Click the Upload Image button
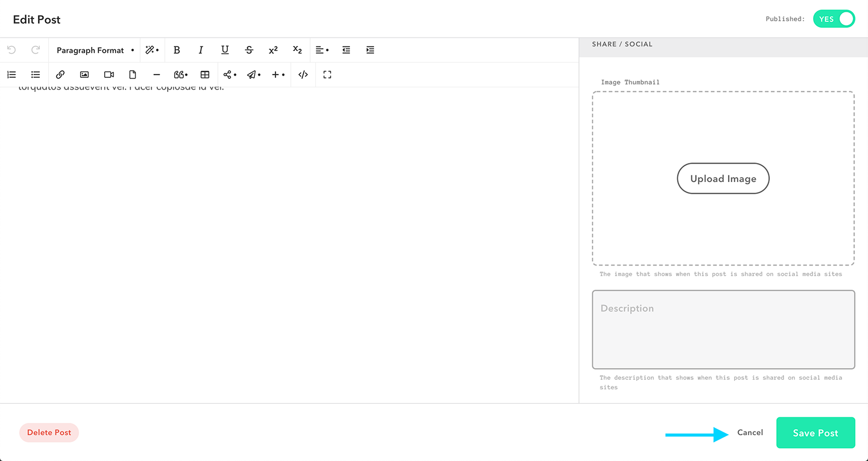 click(723, 179)
